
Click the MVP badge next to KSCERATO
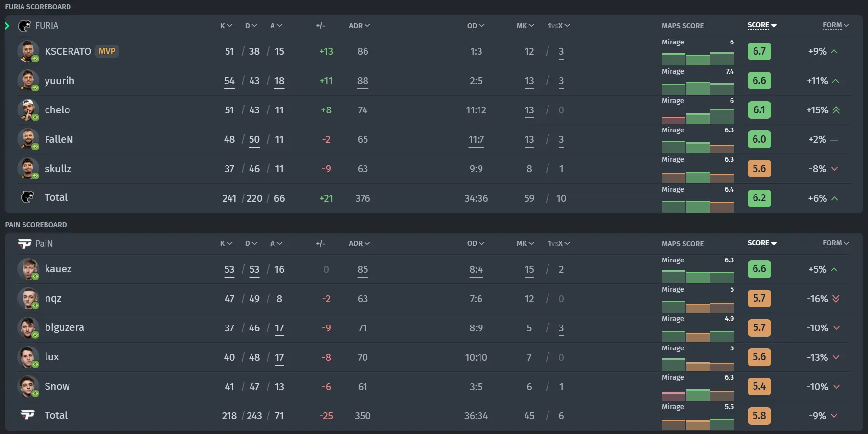[107, 51]
